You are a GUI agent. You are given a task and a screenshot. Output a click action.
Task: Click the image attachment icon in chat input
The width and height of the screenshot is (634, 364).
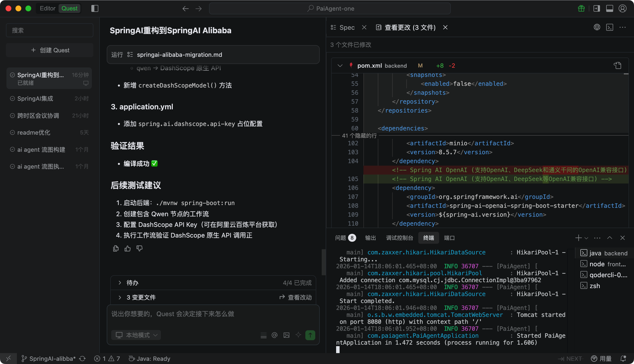[x=286, y=335]
